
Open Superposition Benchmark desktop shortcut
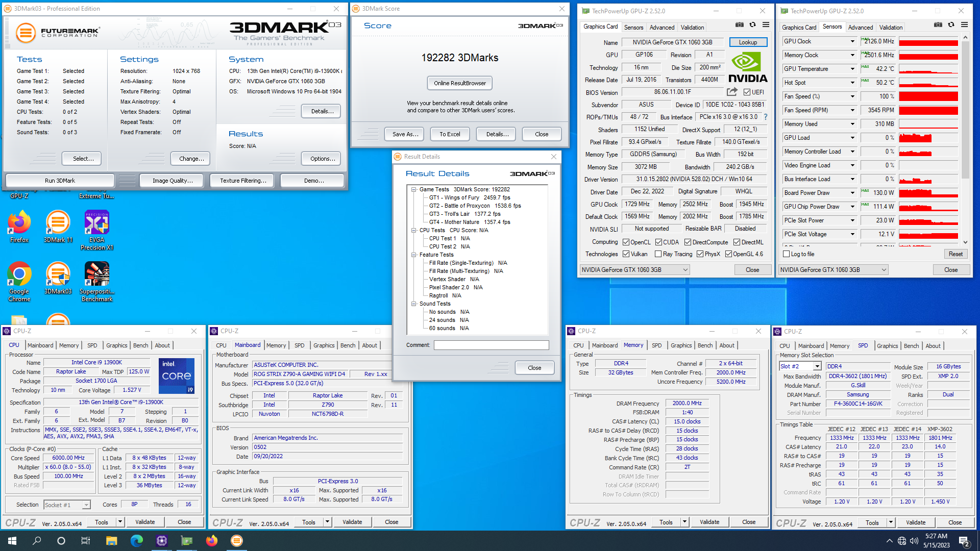click(x=97, y=282)
